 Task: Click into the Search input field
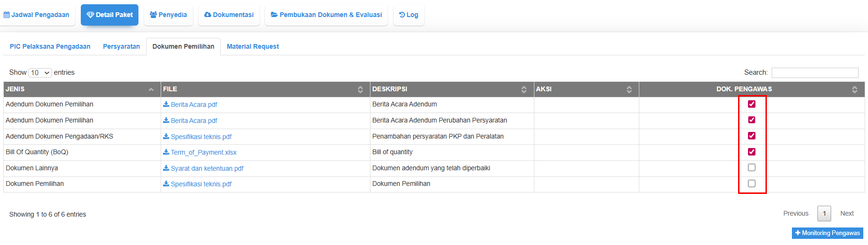(815, 73)
